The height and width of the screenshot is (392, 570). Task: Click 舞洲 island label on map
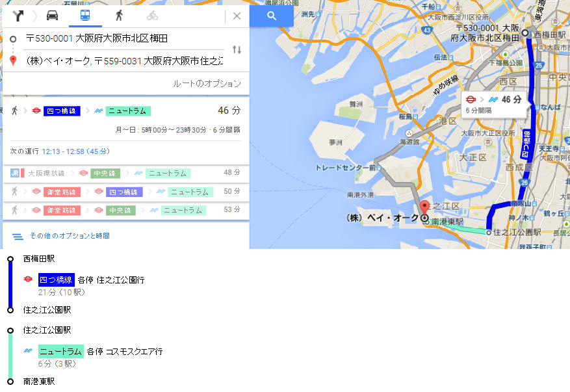tap(356, 104)
